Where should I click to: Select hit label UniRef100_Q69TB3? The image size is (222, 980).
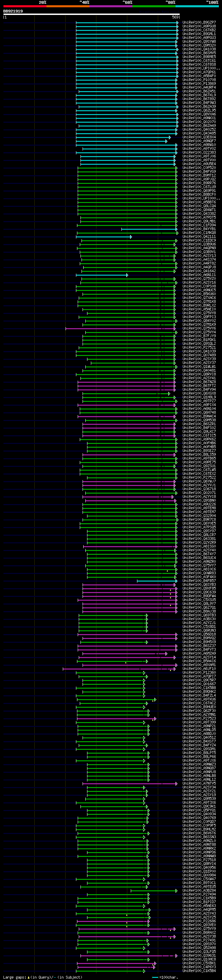[199, 615]
